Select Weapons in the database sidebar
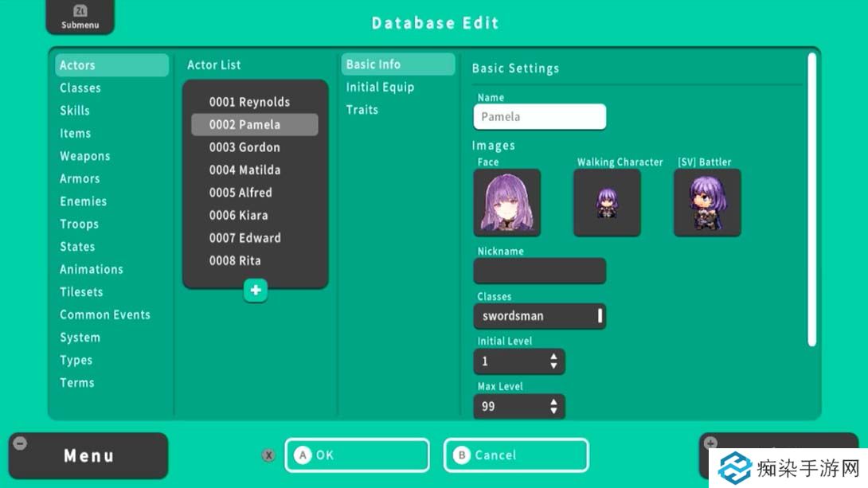This screenshot has width=868, height=488. point(85,156)
